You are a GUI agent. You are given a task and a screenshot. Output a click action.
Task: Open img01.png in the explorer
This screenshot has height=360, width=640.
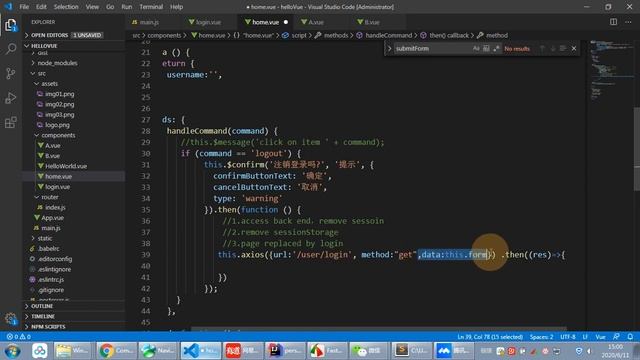[x=59, y=94]
